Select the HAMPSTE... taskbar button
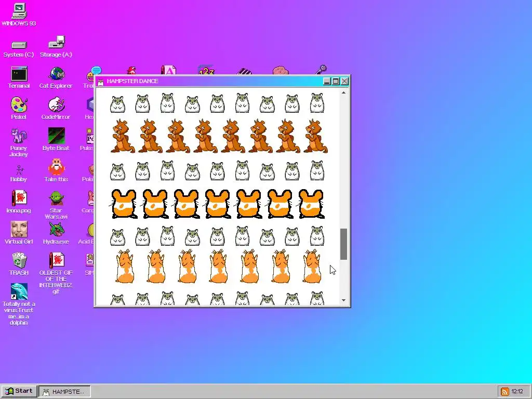532x399 pixels. pyautogui.click(x=64, y=391)
